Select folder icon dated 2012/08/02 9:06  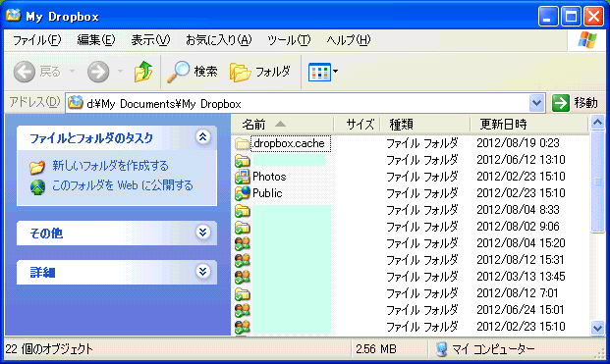click(242, 227)
